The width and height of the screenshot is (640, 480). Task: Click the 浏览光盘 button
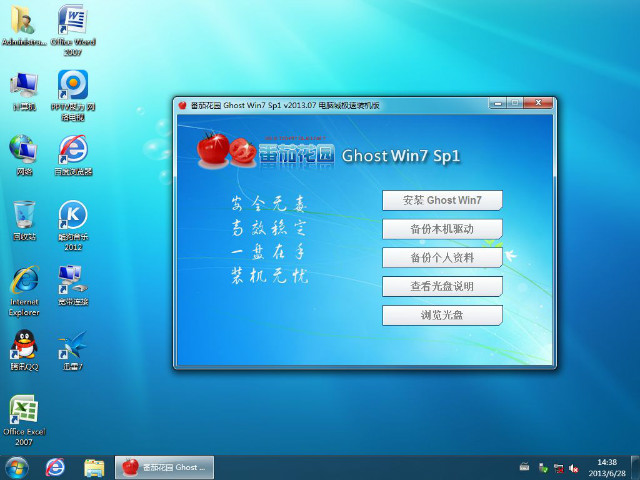[x=442, y=315]
